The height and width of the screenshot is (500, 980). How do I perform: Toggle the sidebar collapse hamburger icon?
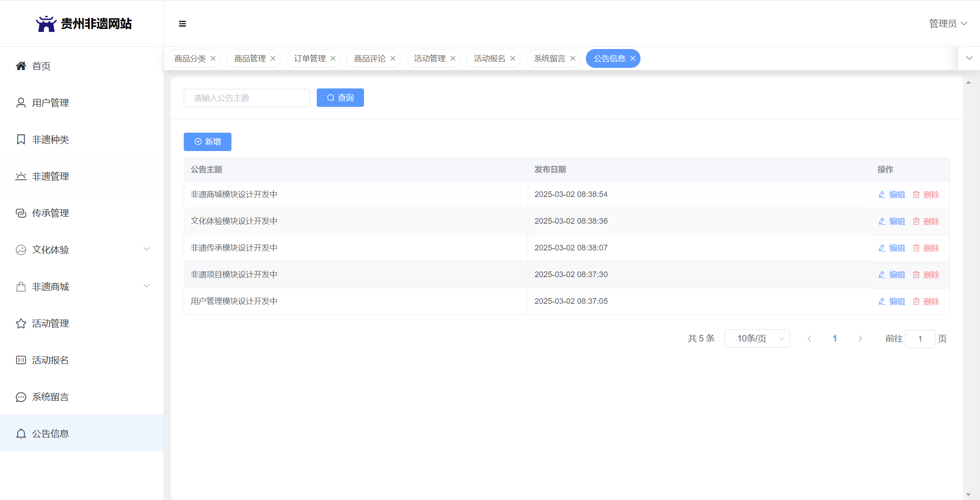click(x=182, y=24)
